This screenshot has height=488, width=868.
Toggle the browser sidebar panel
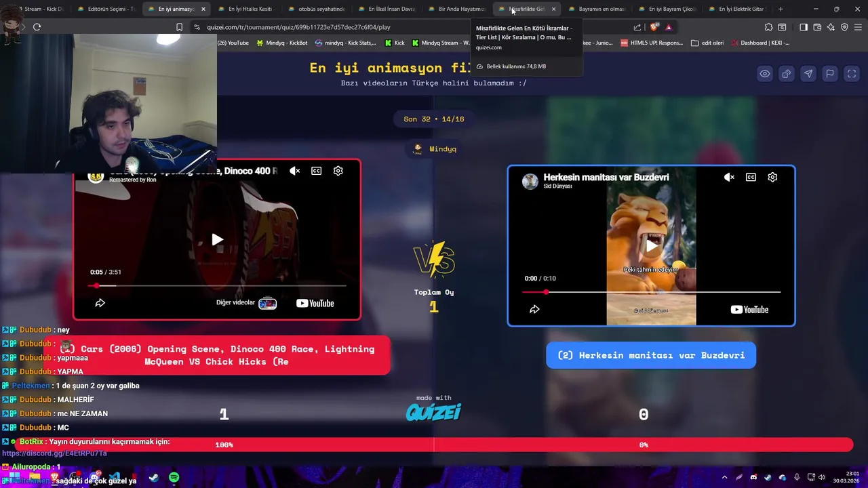click(804, 27)
